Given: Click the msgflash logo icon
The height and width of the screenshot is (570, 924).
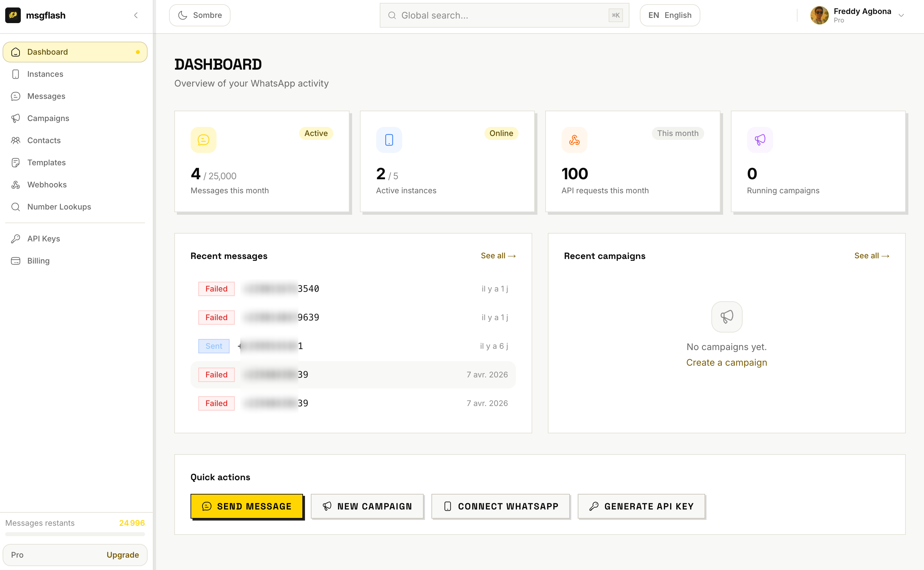Looking at the screenshot, I should pos(13,16).
